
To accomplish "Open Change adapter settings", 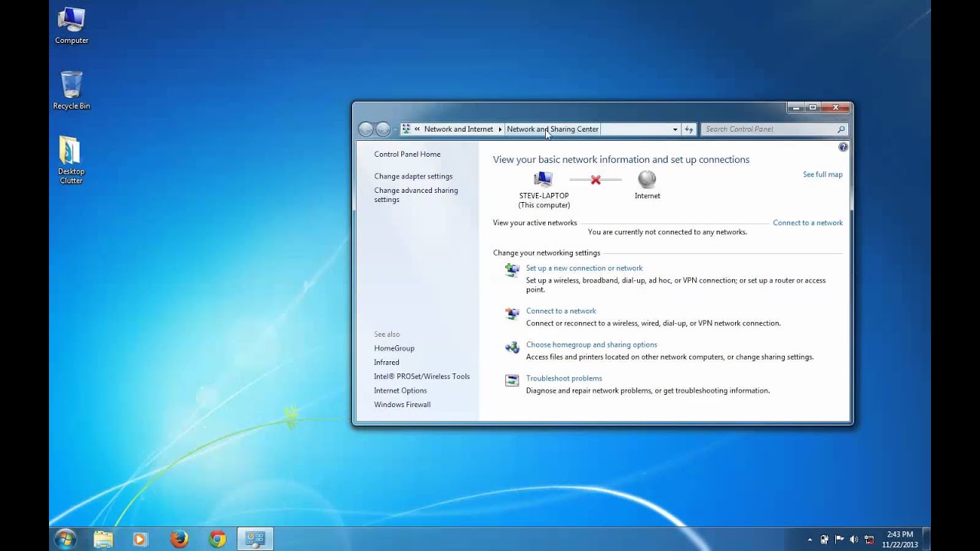I will (413, 177).
